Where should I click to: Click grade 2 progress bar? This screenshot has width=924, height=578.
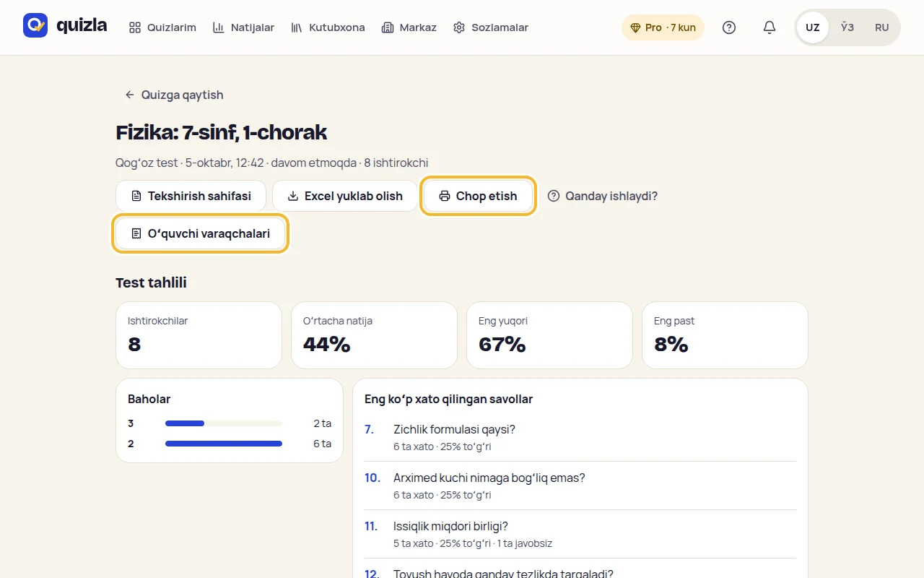point(224,444)
